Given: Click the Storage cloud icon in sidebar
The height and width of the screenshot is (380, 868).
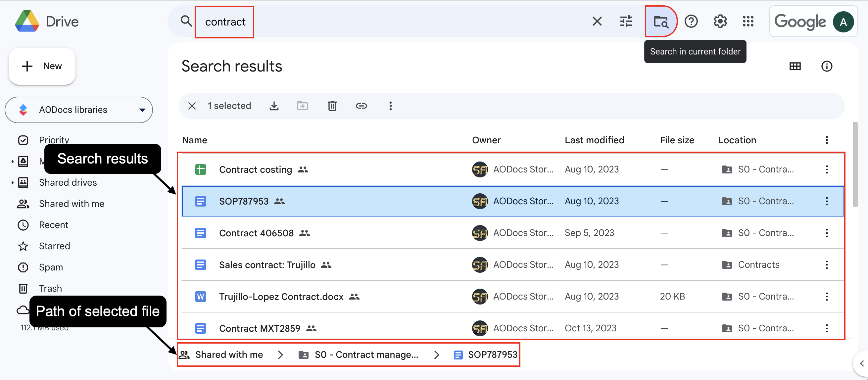Looking at the screenshot, I should [23, 310].
